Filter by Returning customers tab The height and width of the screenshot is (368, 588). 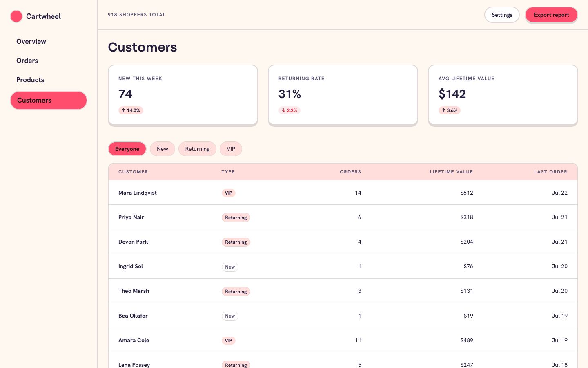pyautogui.click(x=197, y=149)
